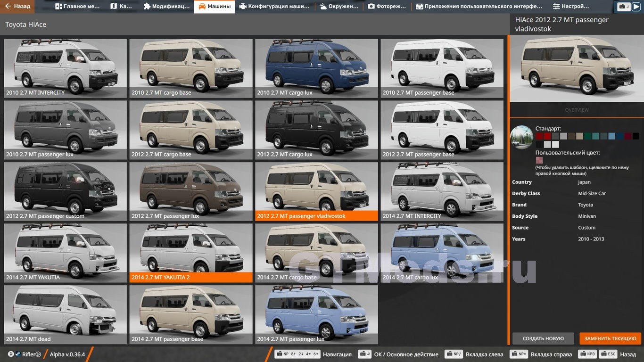Click the large HiAce preview image in details panel

(577, 69)
